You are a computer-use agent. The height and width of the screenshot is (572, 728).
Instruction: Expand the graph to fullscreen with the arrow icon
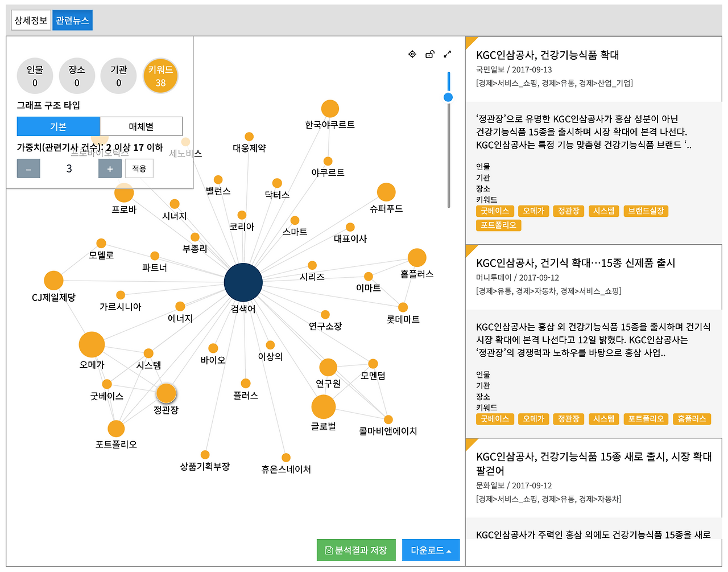tap(447, 54)
